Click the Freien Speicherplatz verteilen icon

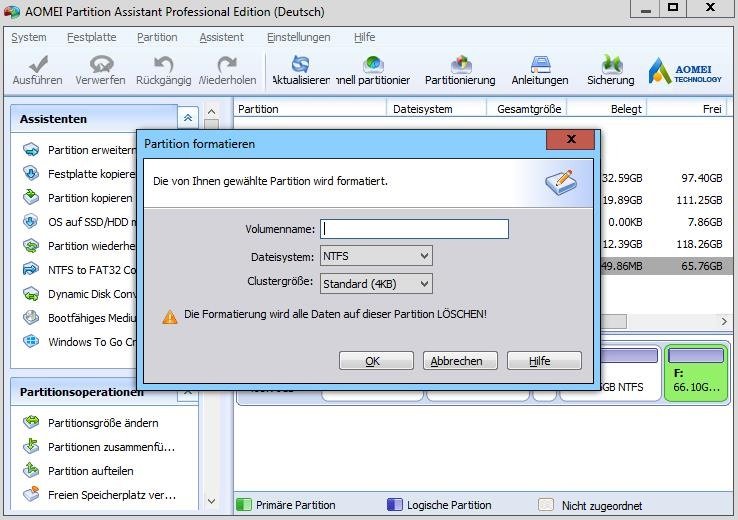click(x=31, y=495)
